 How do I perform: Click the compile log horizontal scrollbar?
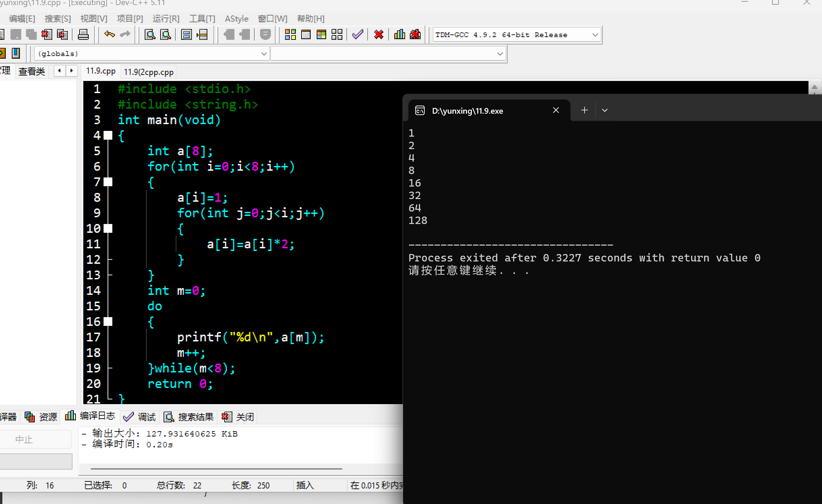click(x=216, y=469)
